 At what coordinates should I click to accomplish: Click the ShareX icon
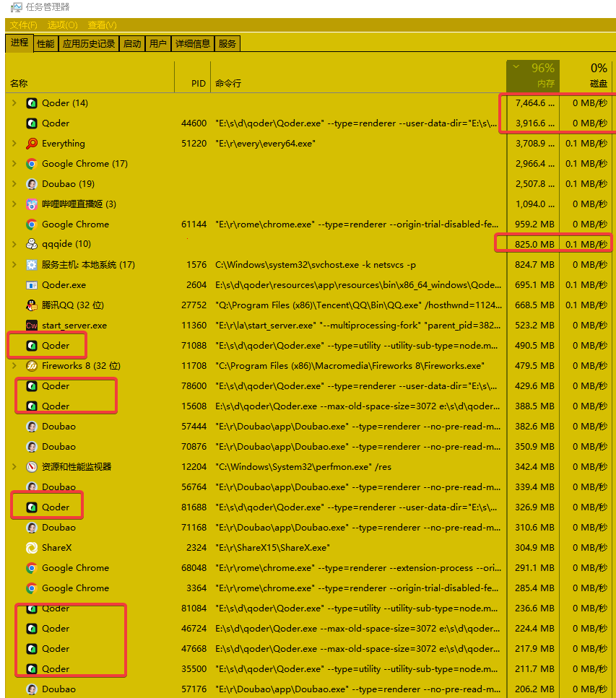click(x=32, y=548)
